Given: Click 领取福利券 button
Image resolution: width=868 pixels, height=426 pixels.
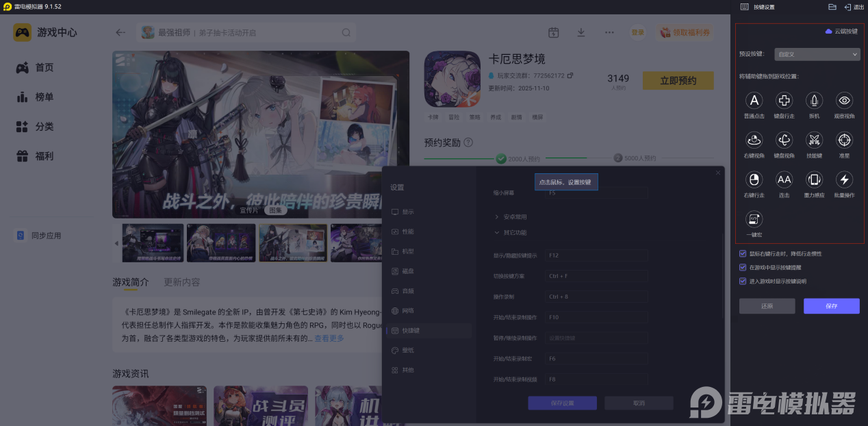Looking at the screenshot, I should click(x=685, y=32).
